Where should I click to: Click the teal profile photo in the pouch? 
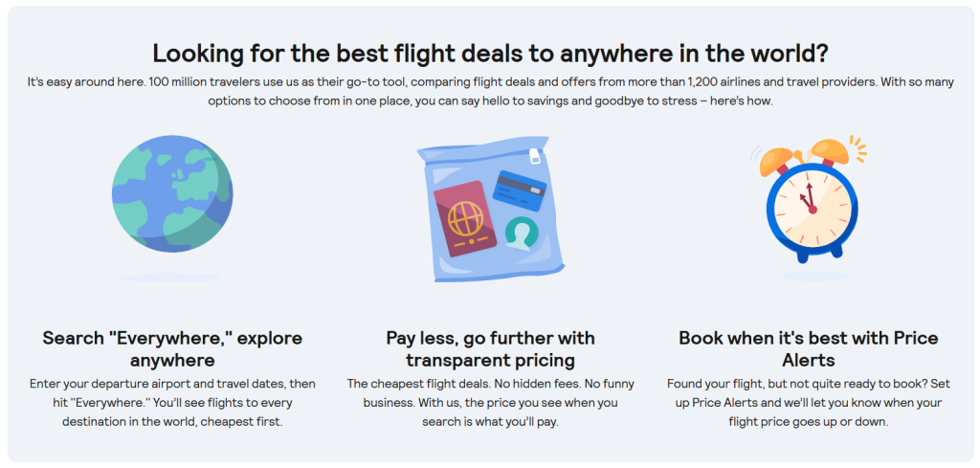point(521,233)
